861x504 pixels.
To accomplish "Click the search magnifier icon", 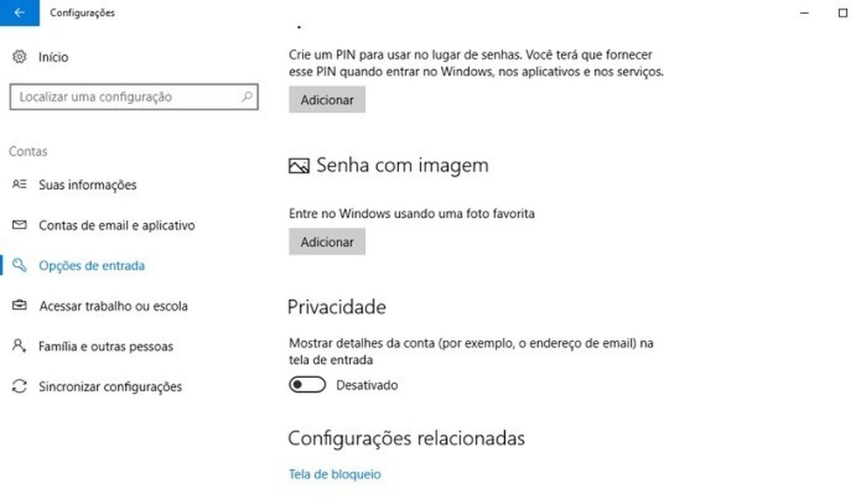I will point(248,97).
